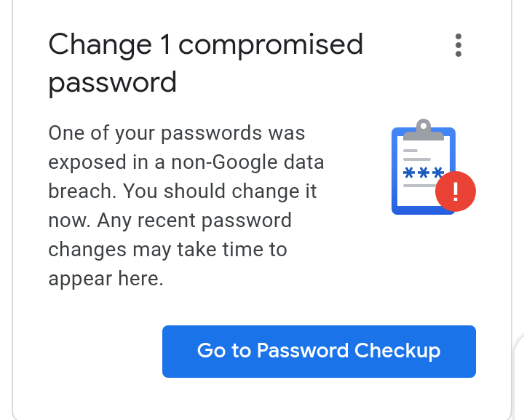This screenshot has height=420, width=524.
Task: Click the text 'appear here.'
Action: (x=106, y=279)
